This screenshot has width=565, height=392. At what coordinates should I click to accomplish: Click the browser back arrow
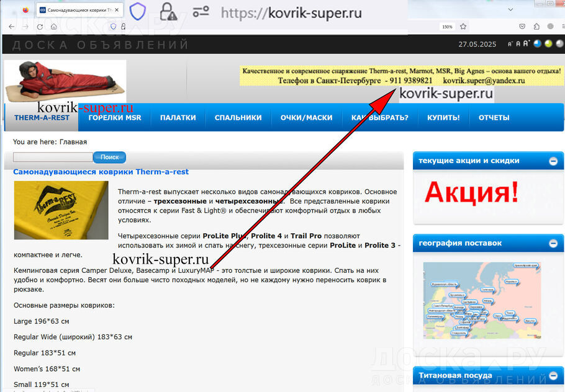11,27
